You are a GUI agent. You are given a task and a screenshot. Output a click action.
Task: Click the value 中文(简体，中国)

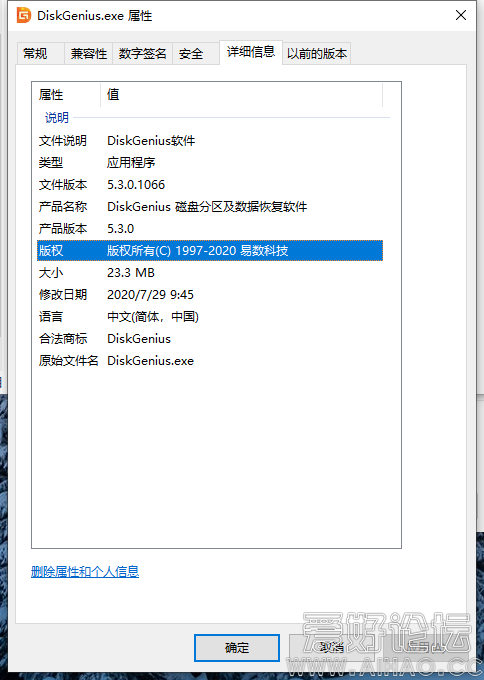[x=153, y=317]
